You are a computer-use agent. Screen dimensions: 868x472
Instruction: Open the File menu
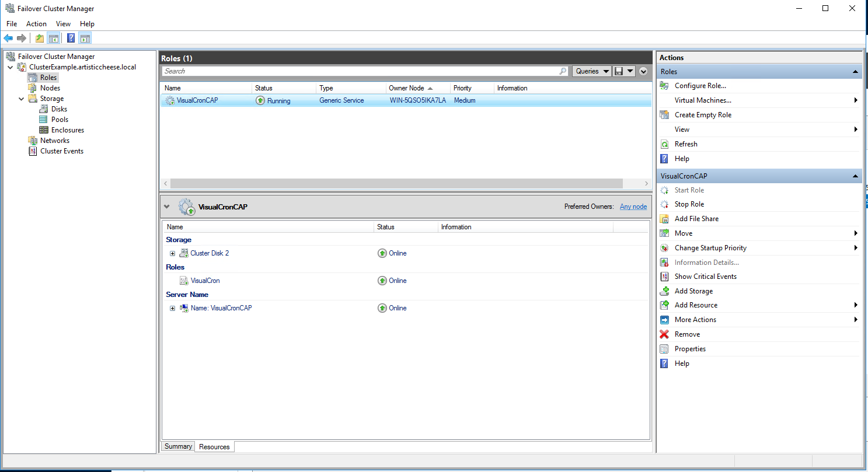tap(12, 24)
